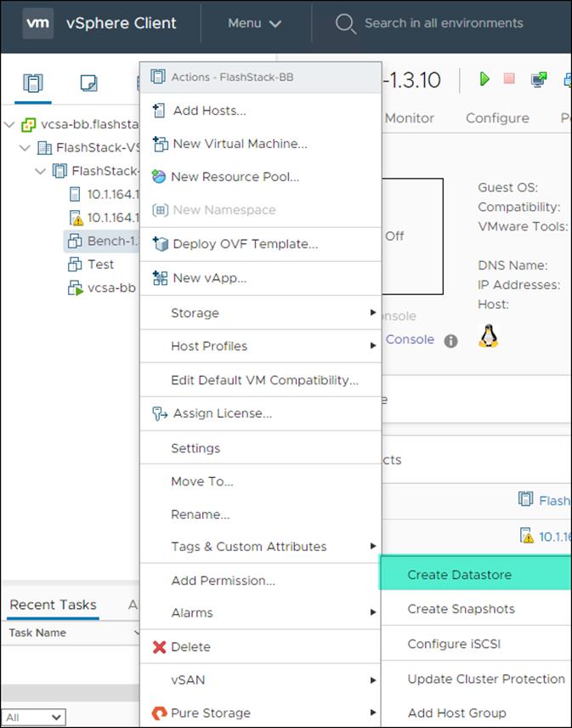Sort by Task Name column header
572x728 pixels.
[x=37, y=633]
